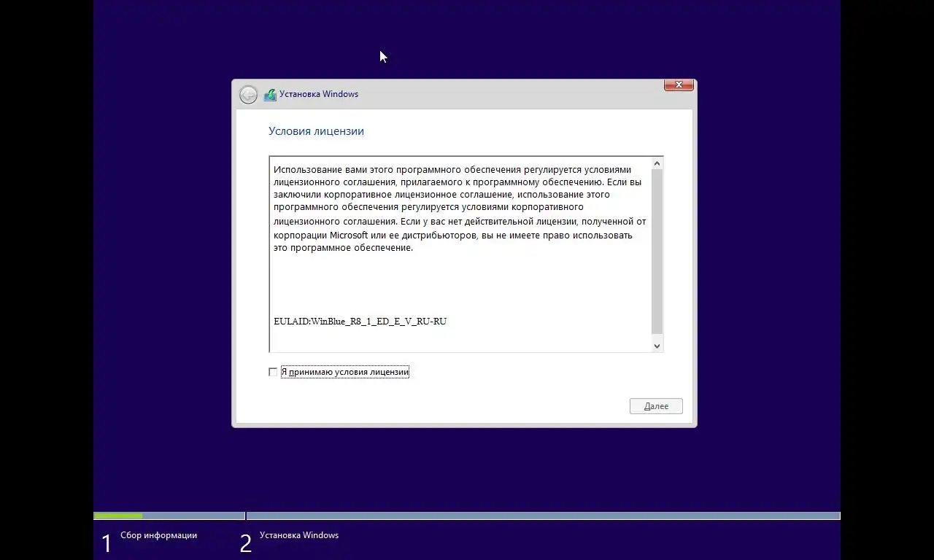This screenshot has width=934, height=560.
Task: Click the green installation progress bar
Action: 118,516
